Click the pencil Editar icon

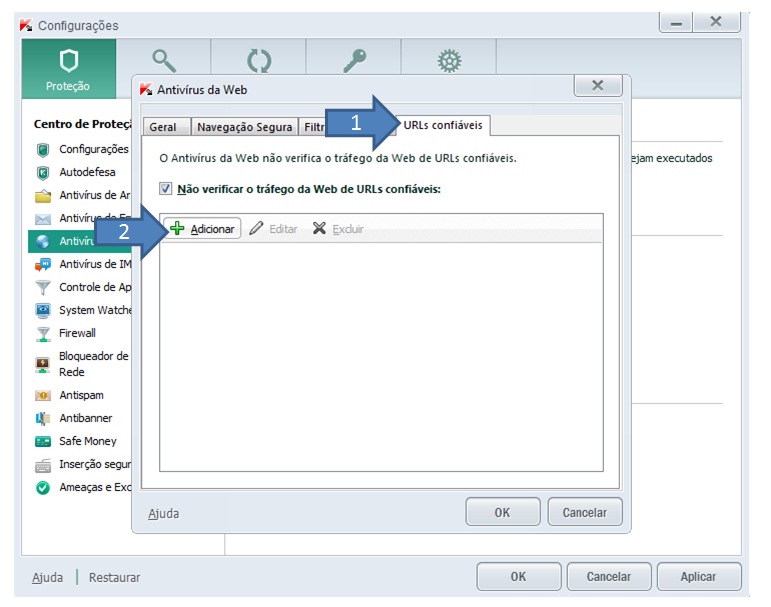click(256, 228)
